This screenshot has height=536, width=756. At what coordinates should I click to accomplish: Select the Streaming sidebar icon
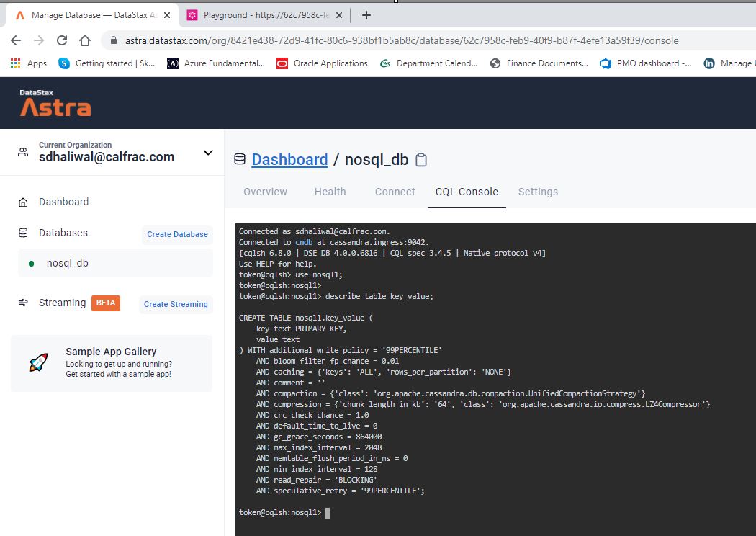tap(22, 303)
